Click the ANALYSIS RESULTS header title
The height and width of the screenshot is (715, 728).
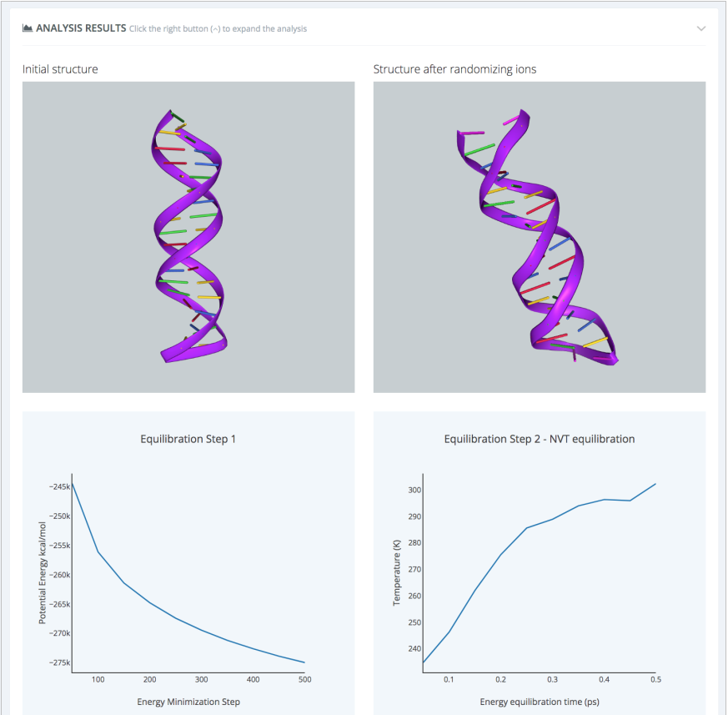pyautogui.click(x=81, y=28)
